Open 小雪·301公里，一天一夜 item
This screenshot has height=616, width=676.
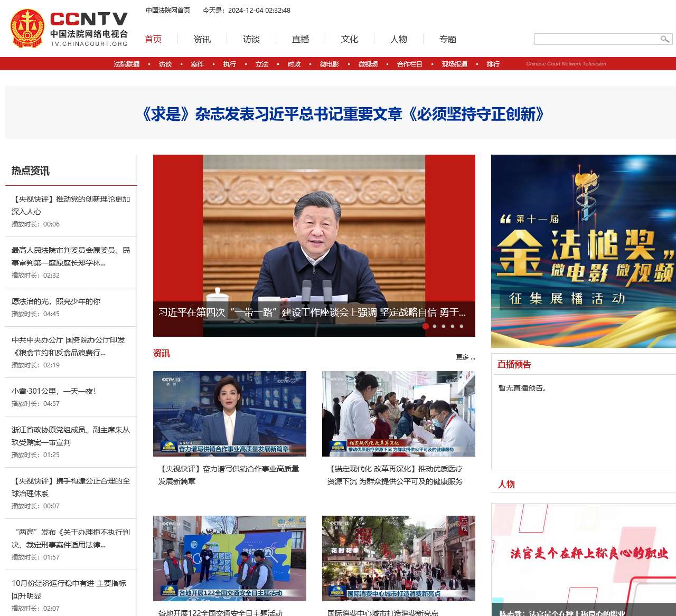54,391
